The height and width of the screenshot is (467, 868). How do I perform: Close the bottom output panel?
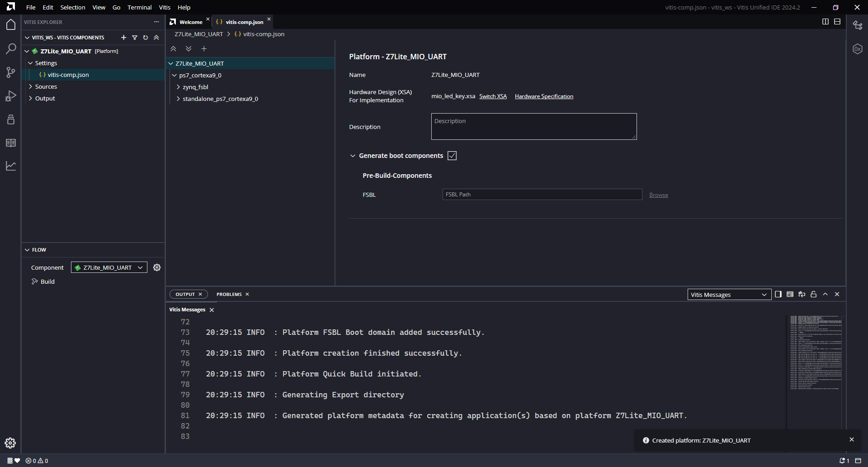click(837, 294)
